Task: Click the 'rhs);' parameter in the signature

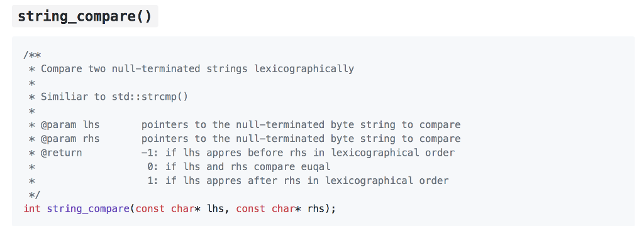Action: (x=322, y=209)
